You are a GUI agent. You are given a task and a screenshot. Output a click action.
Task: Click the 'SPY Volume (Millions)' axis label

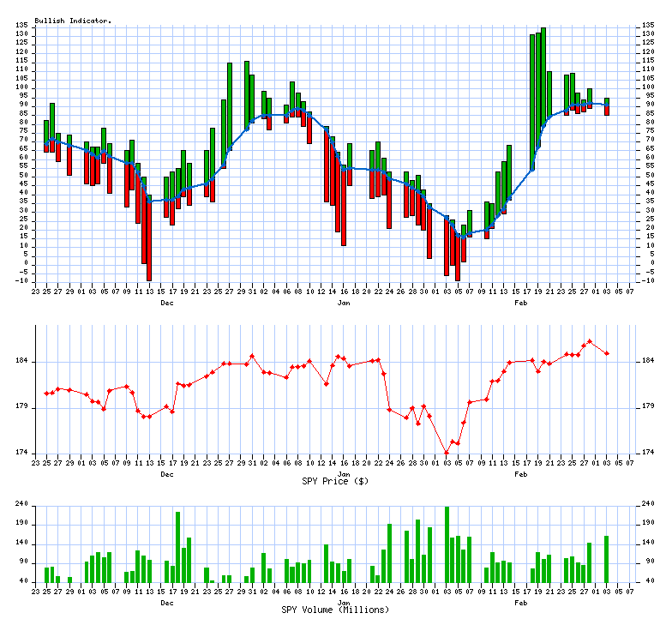pos(335,610)
